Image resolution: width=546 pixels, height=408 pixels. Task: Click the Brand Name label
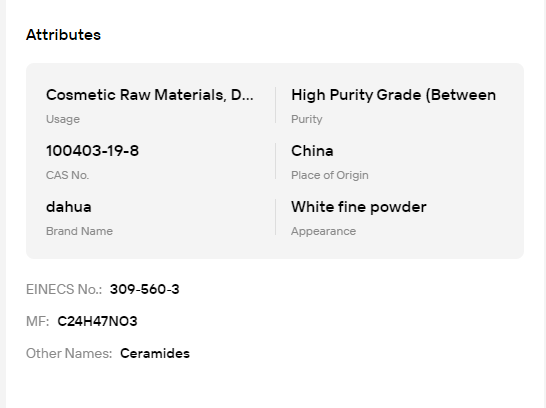[x=79, y=231]
